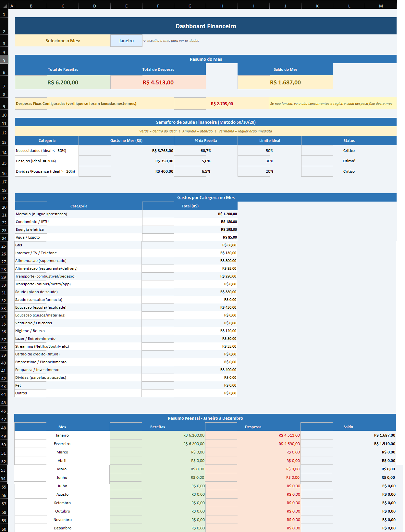Select row 25 header
This screenshot has height=532, width=405.
point(4,246)
